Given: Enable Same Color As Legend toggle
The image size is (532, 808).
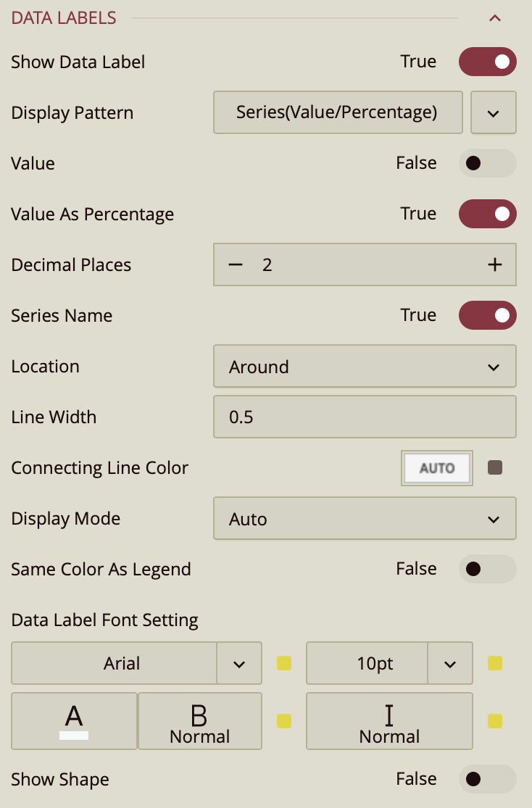Looking at the screenshot, I should tap(487, 569).
